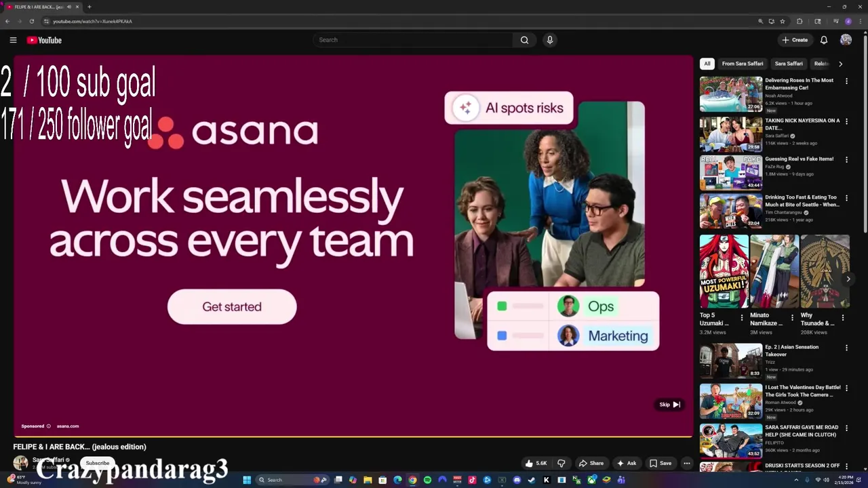The image size is (868, 488).
Task: Open Discord from the taskbar
Action: [517, 480]
